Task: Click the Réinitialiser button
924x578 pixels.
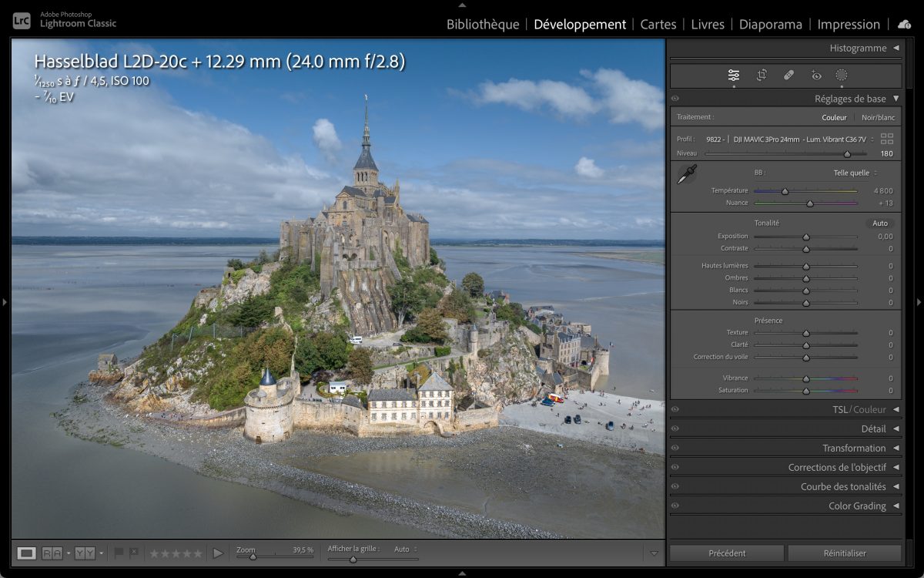Action: (845, 553)
